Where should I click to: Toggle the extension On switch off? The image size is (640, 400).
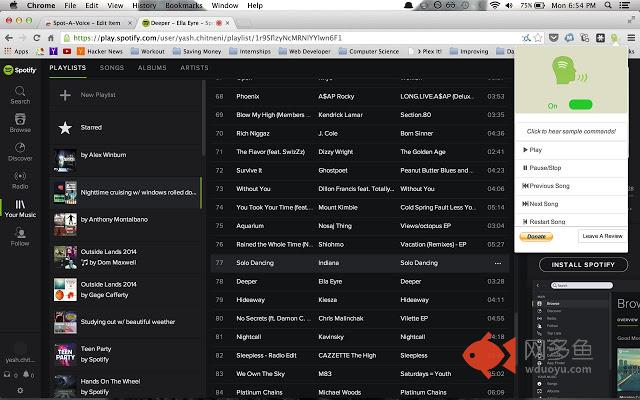pyautogui.click(x=580, y=105)
